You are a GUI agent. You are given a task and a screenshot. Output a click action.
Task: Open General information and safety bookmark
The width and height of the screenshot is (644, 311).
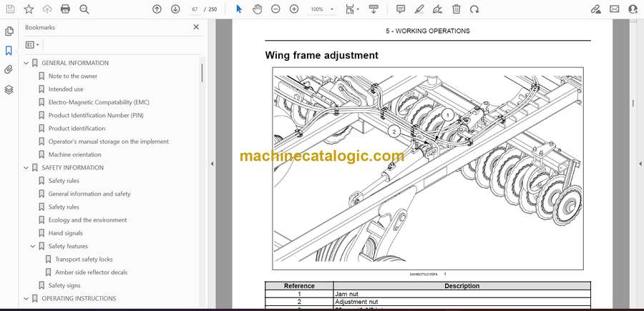pos(89,194)
